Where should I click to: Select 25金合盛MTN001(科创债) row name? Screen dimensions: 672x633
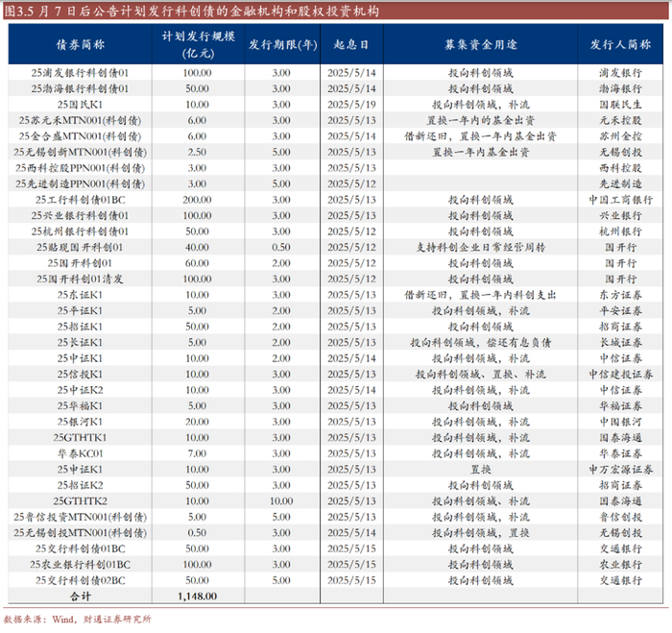point(80,136)
